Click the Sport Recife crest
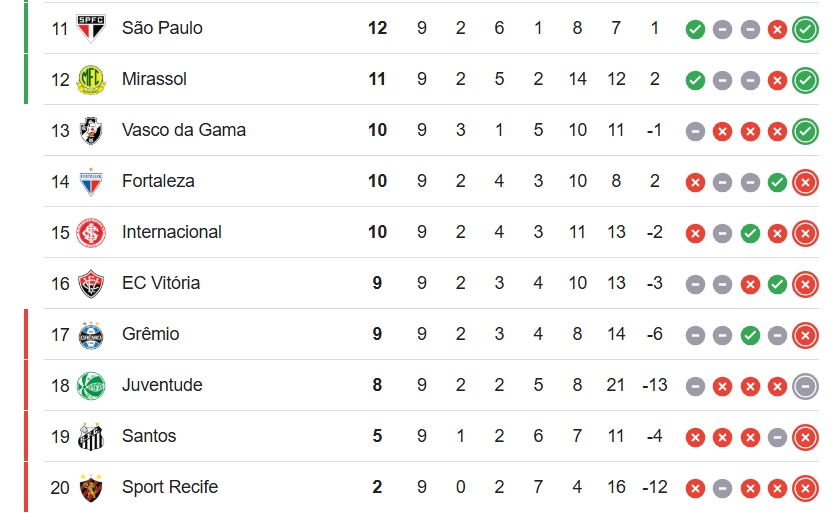 pos(91,487)
